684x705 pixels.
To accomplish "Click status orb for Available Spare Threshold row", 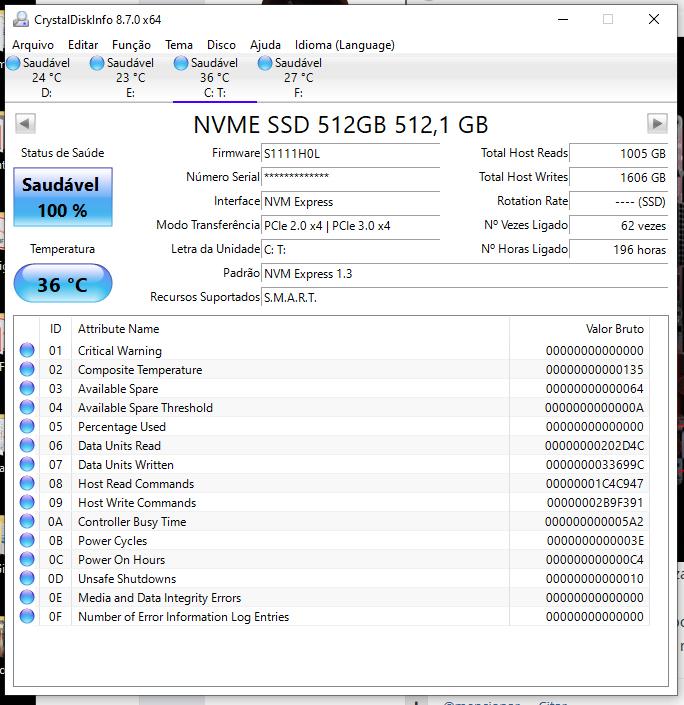I will pos(27,407).
